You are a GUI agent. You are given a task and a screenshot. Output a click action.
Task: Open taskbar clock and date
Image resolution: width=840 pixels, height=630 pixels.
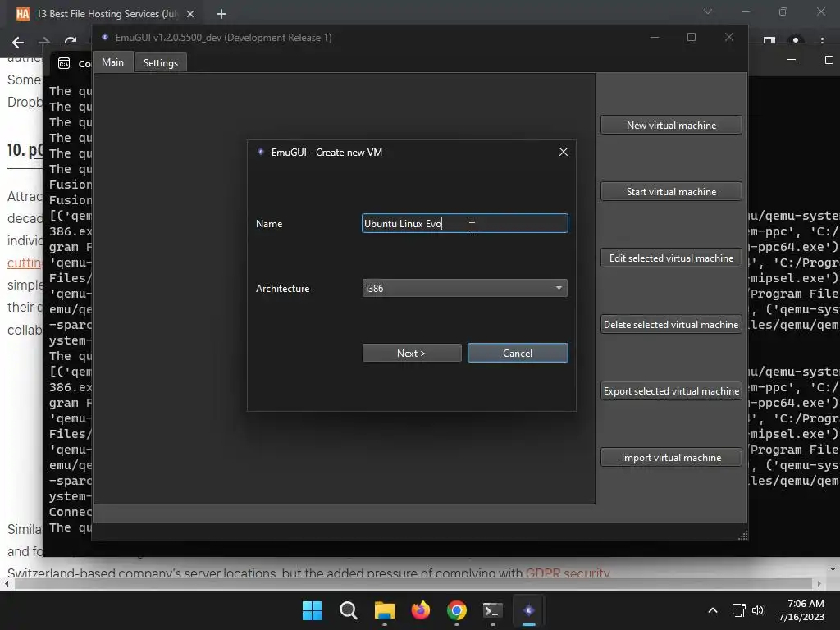pyautogui.click(x=801, y=610)
